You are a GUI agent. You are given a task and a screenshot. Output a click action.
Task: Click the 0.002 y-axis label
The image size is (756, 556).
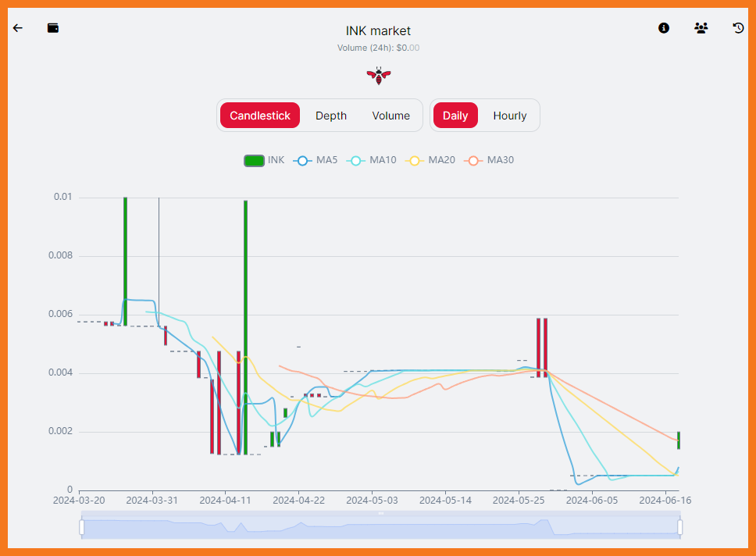tap(60, 431)
